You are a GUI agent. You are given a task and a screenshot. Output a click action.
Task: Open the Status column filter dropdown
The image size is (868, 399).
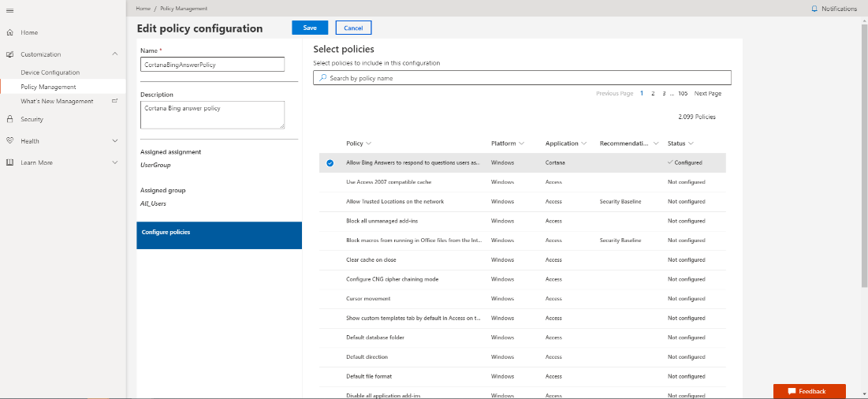[691, 144]
